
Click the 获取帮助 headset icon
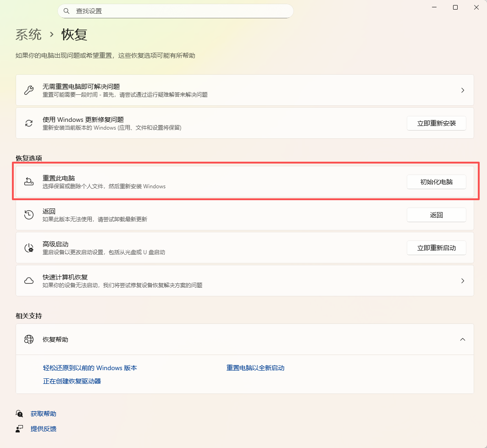19,413
